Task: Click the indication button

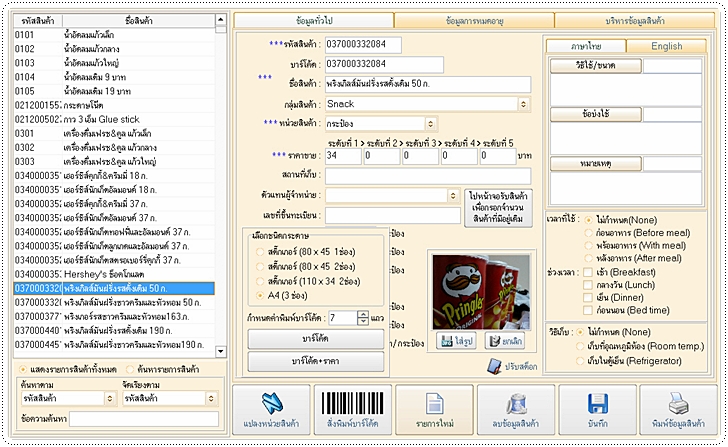Action: (x=596, y=114)
